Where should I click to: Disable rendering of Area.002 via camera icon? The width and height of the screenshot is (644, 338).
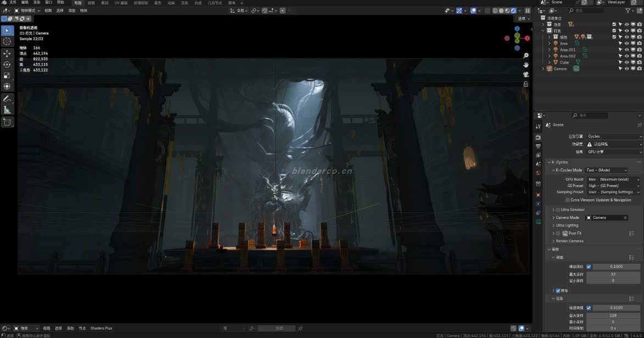[x=640, y=57]
